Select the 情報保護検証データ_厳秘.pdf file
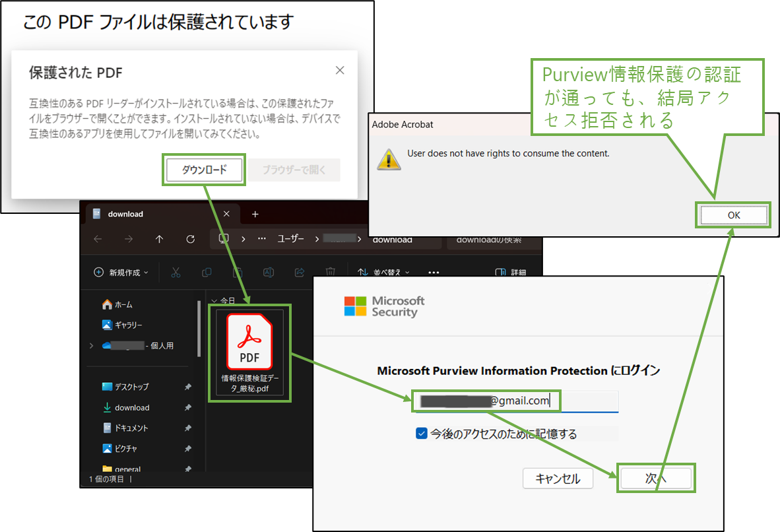 249,353
